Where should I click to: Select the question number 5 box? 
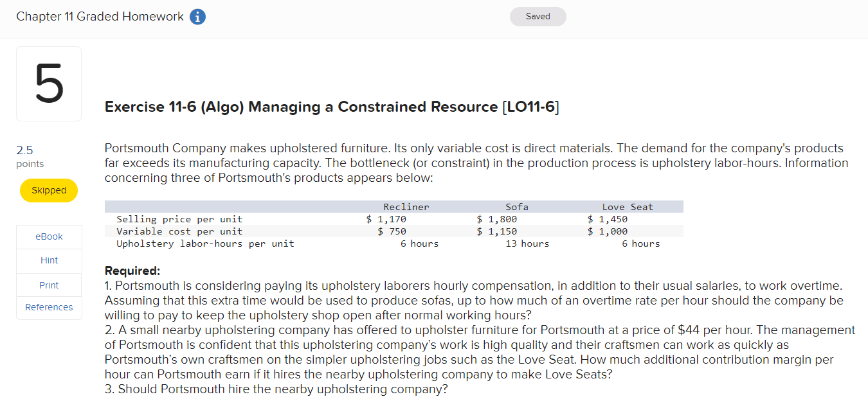coord(49,84)
